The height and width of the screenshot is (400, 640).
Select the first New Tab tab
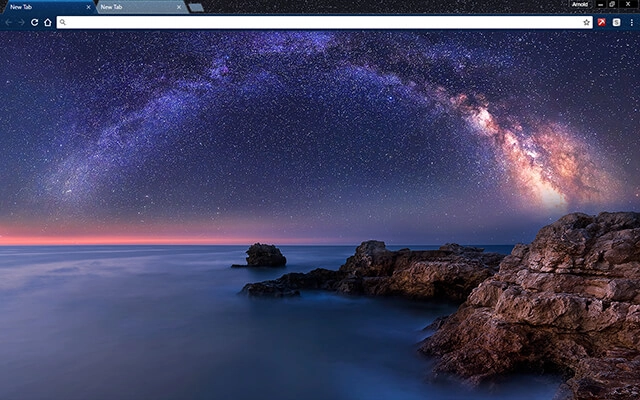point(49,7)
